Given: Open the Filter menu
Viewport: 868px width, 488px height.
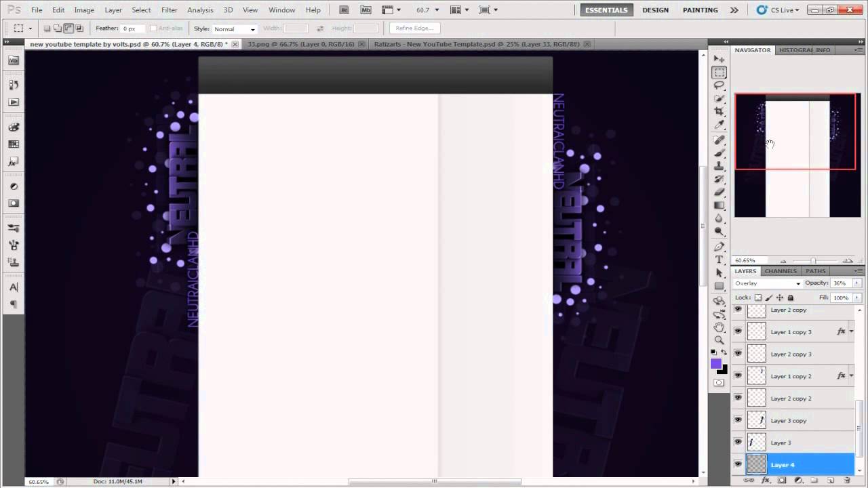Looking at the screenshot, I should coord(169,10).
